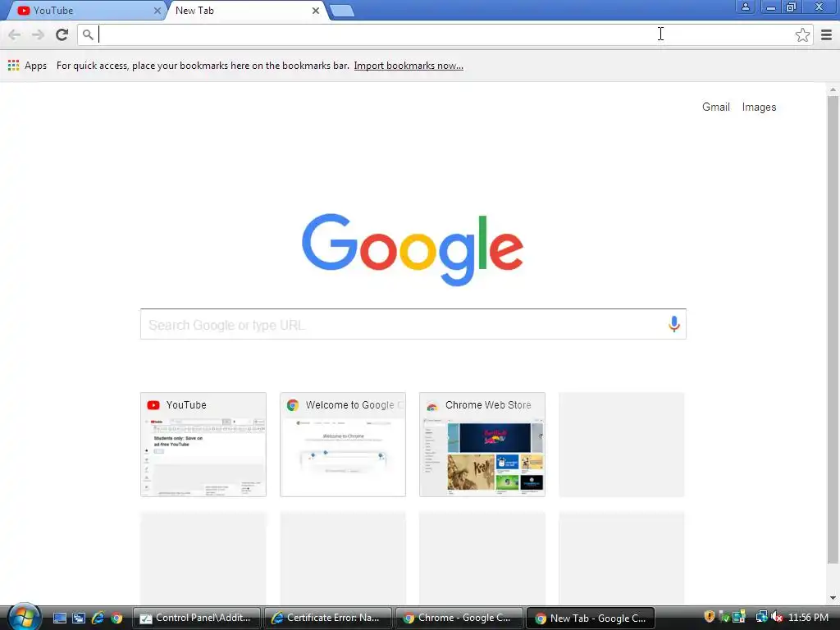Open the Windows Start orb
Screen dimensions: 840x630
pos(24,617)
